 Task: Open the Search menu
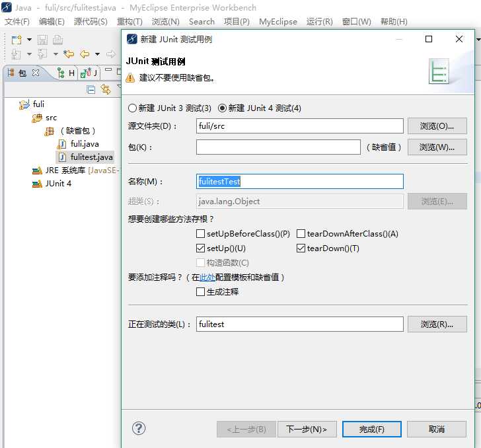coord(202,22)
